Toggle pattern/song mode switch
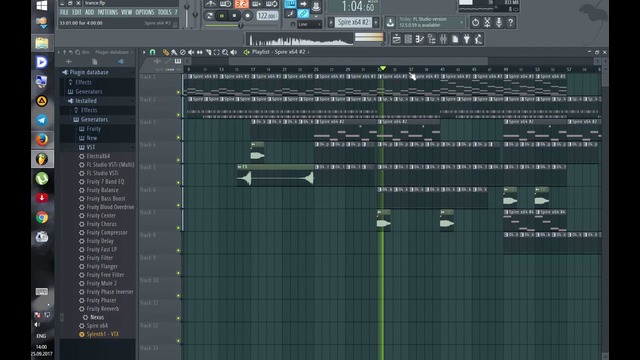640x360 pixels. [x=210, y=16]
